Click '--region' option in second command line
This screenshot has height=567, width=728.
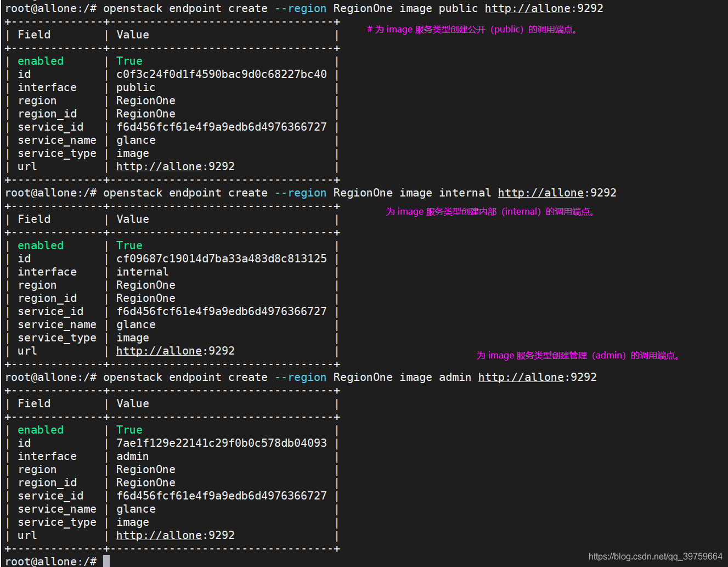click(x=301, y=193)
